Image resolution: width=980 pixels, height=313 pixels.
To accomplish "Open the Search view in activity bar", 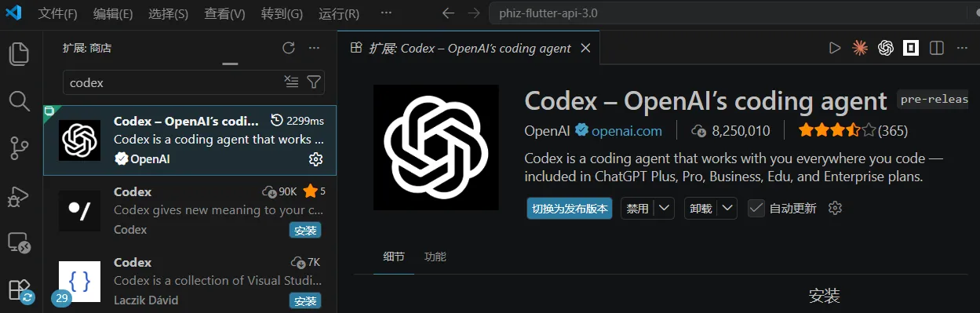I will pos(20,100).
